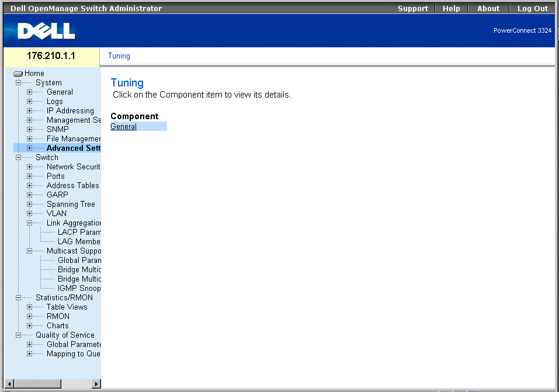Select Spanning Tree in the tree
Viewport: 559px width, 392px height.
(x=71, y=204)
